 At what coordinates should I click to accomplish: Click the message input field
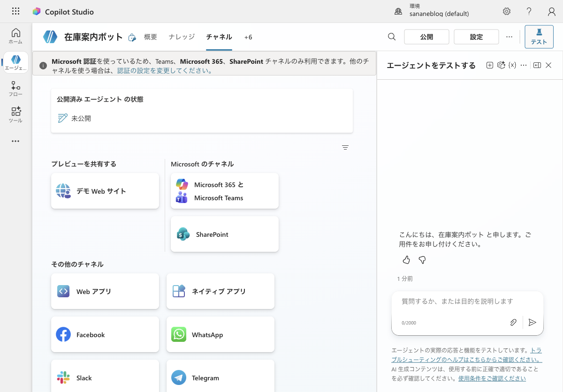[467, 302]
